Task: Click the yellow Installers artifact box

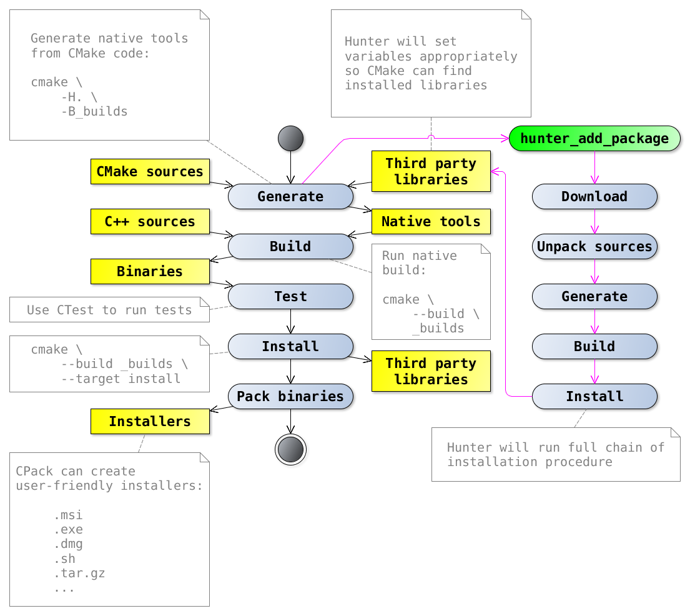Action: (150, 421)
